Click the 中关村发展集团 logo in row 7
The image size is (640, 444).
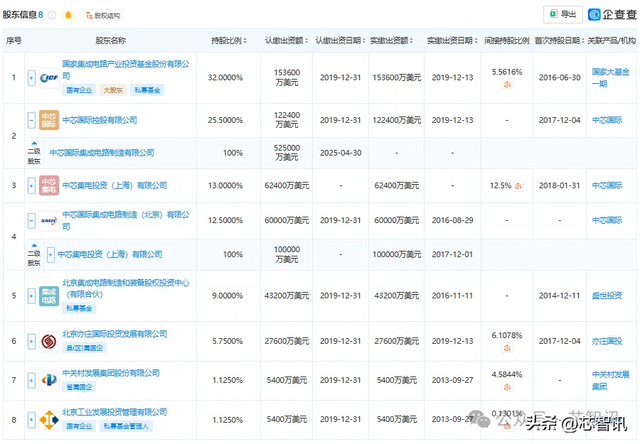tap(49, 380)
